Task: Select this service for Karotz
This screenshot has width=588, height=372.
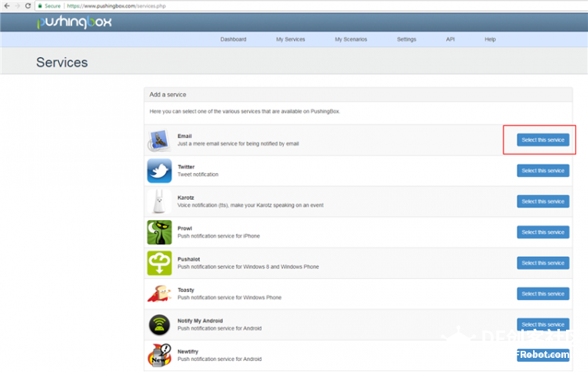Action: 543,201
